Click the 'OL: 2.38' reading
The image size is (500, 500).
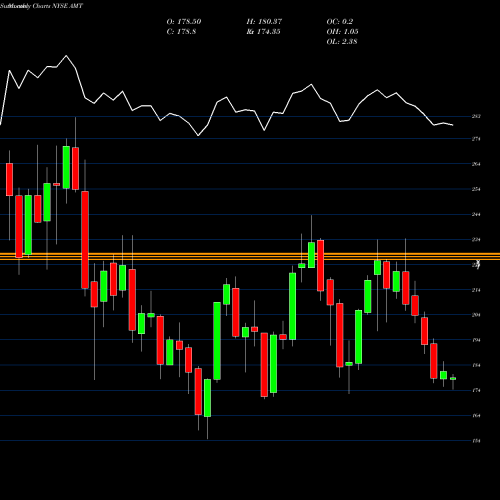tap(342, 42)
